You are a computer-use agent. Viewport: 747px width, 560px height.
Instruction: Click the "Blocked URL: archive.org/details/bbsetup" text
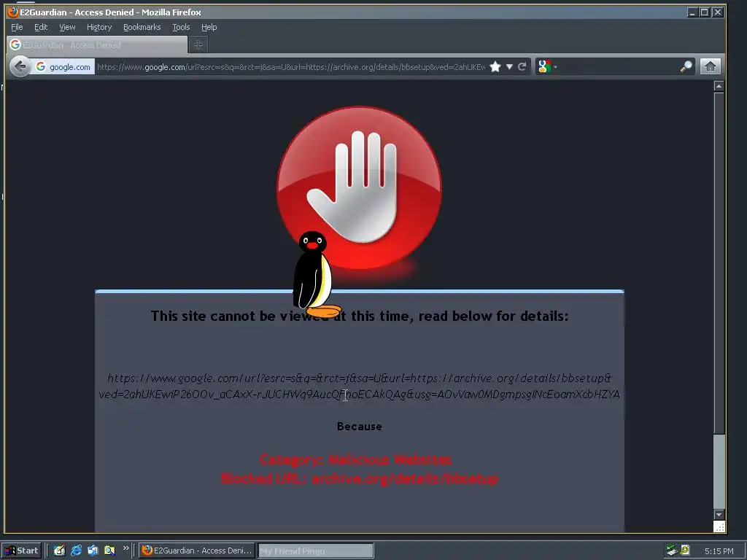(359, 478)
